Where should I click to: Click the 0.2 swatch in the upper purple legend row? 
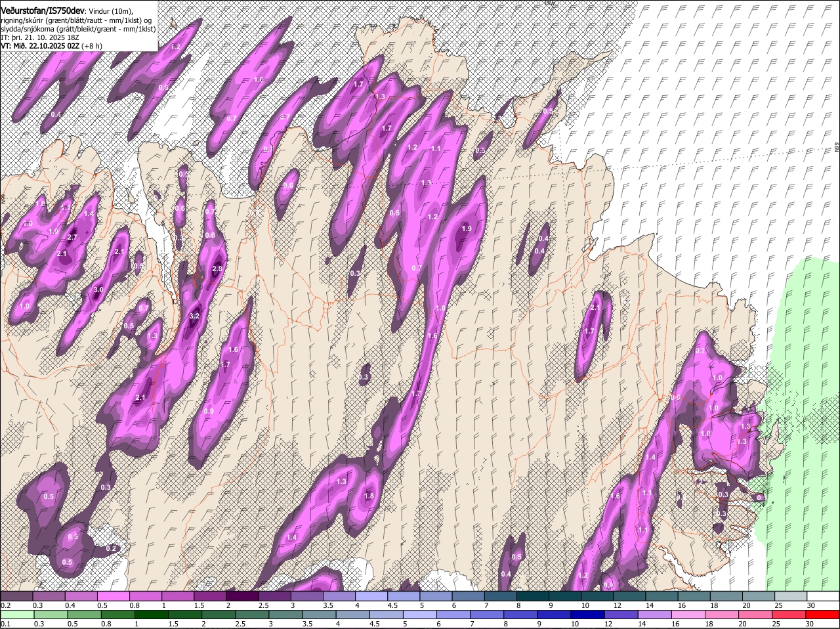click(x=17, y=596)
